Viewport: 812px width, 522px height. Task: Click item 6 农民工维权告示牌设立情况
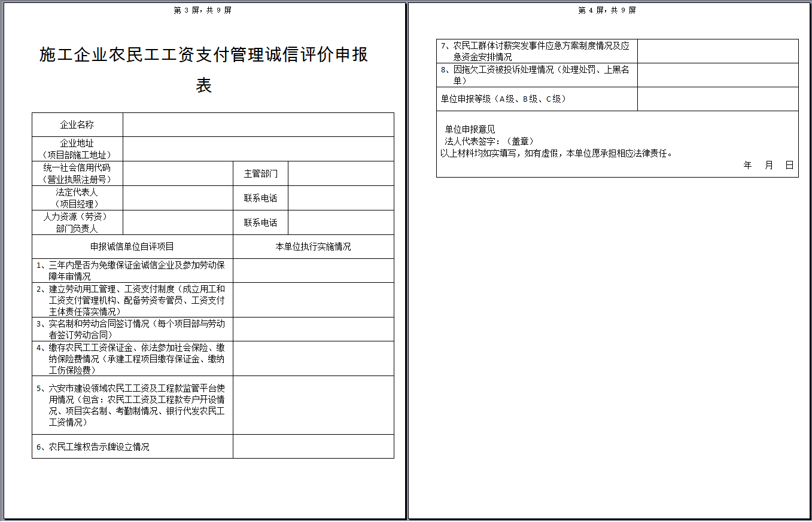point(132,447)
